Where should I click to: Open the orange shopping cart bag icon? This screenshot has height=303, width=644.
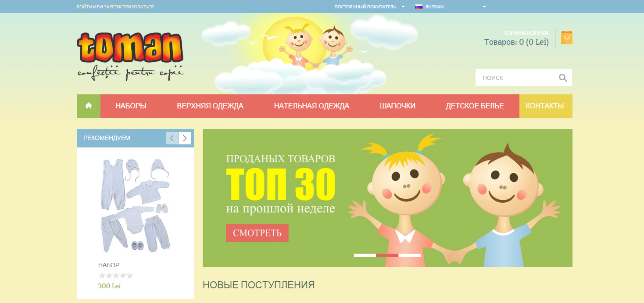pos(567,38)
